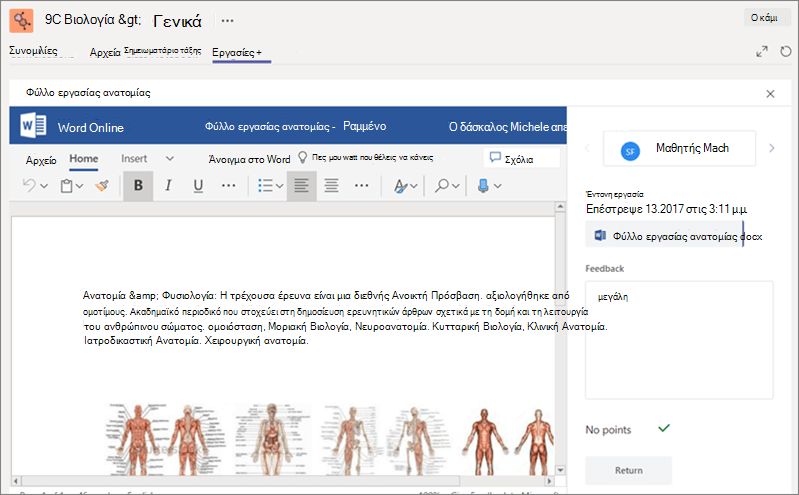Image resolution: width=799 pixels, height=495 pixels.
Task: Open the find dropdown arrow
Action: click(456, 186)
